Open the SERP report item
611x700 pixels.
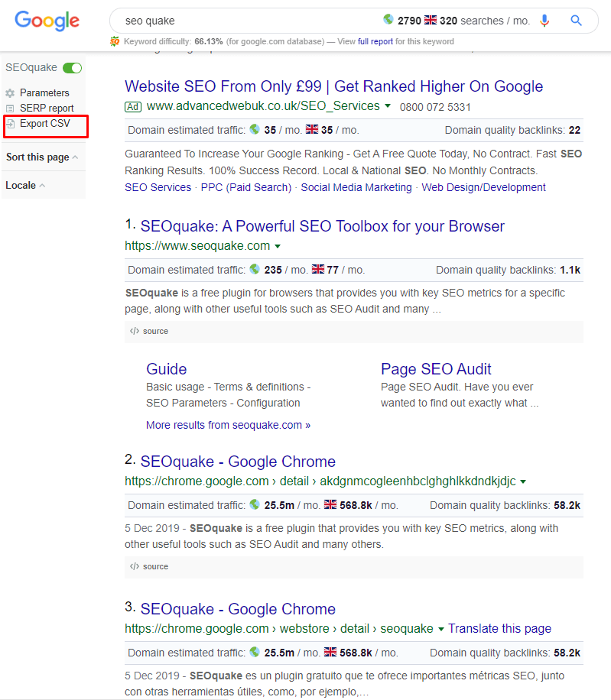click(x=47, y=109)
